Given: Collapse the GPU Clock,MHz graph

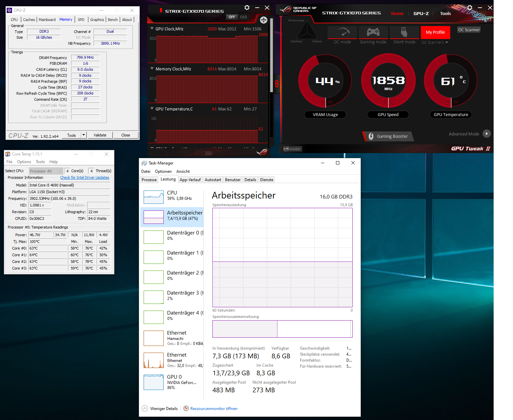Looking at the screenshot, I should coord(152,29).
